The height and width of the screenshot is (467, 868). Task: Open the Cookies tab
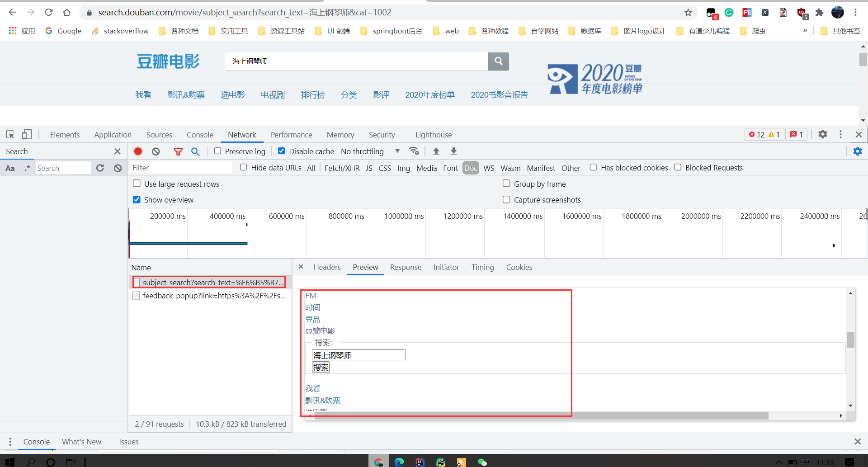pyautogui.click(x=519, y=267)
